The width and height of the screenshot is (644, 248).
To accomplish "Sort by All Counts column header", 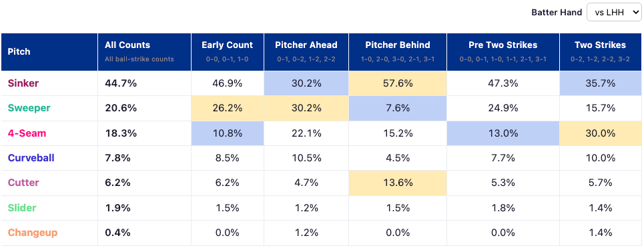I will pyautogui.click(x=144, y=52).
